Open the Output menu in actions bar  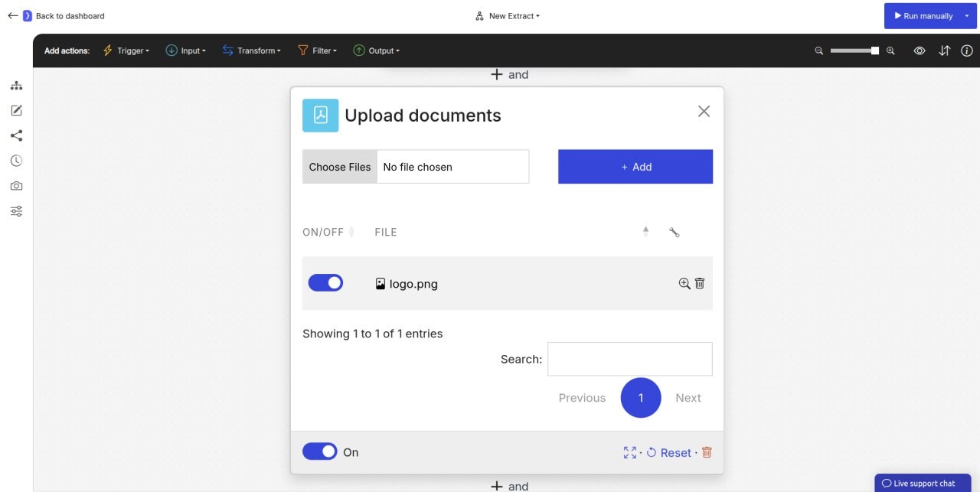[x=377, y=51]
